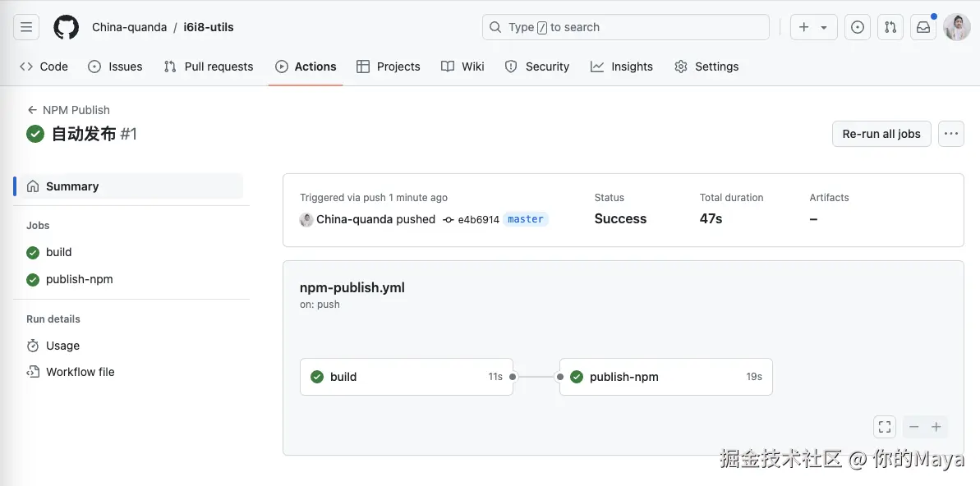
Task: Switch to the Pull requests tab
Action: [x=209, y=66]
